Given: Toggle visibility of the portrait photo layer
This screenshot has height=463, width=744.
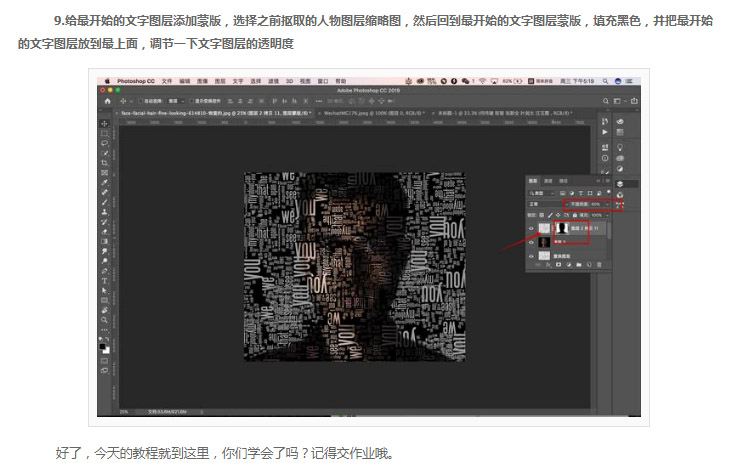Looking at the screenshot, I should point(531,242).
